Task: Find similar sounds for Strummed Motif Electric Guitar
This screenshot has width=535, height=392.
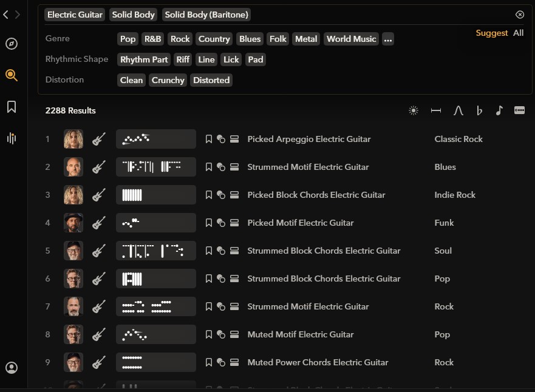Action: (221, 167)
